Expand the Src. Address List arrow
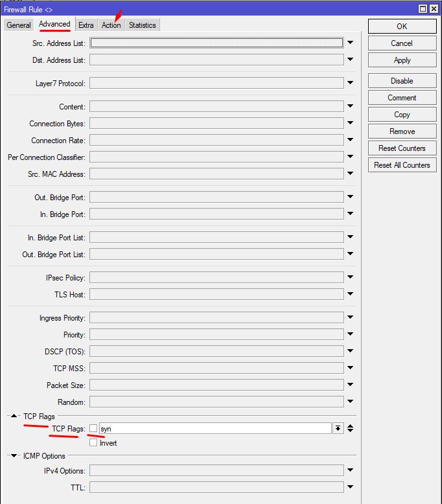Screen dimensions: 442x504 click(350, 43)
